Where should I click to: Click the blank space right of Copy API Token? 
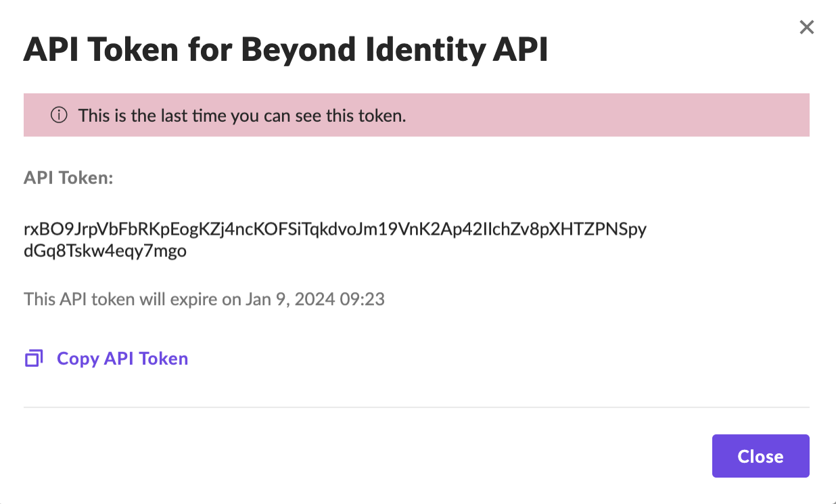click(x=473, y=359)
